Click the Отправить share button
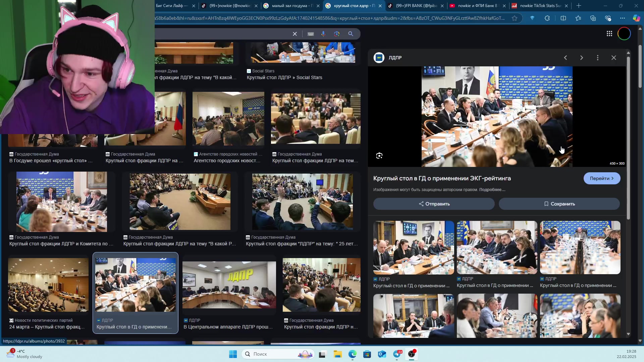 coord(434,204)
